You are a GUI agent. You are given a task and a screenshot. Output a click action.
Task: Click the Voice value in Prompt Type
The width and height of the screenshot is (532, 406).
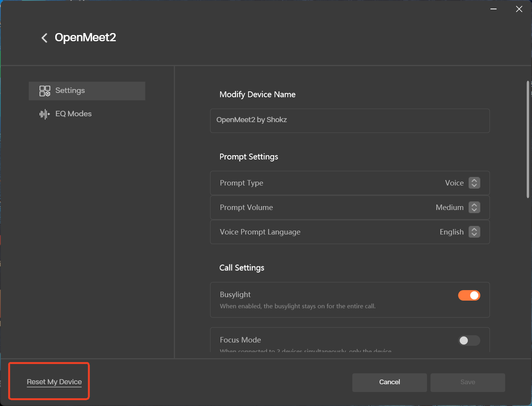click(454, 183)
